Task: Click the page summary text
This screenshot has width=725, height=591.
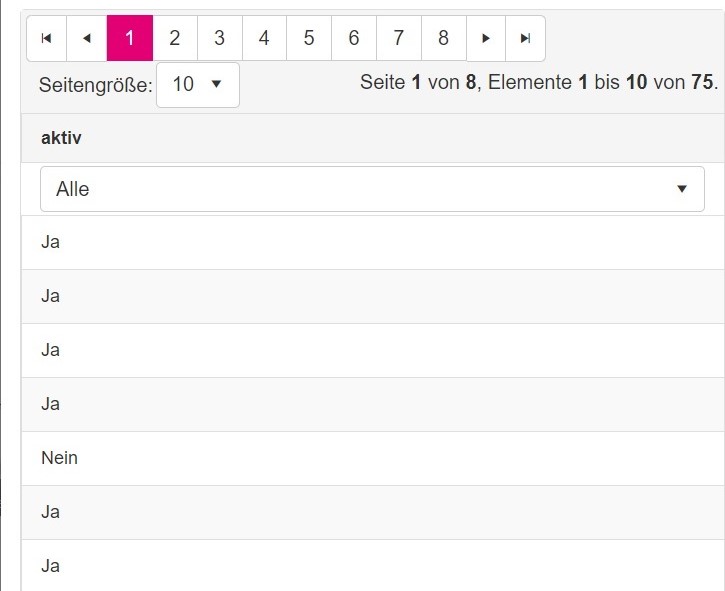Action: coord(538,83)
